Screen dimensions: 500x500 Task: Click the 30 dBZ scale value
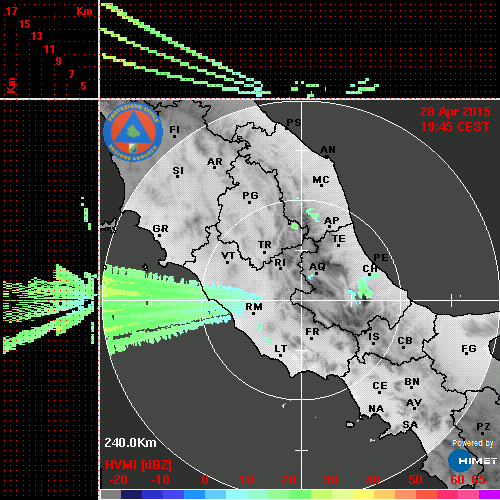(x=330, y=480)
